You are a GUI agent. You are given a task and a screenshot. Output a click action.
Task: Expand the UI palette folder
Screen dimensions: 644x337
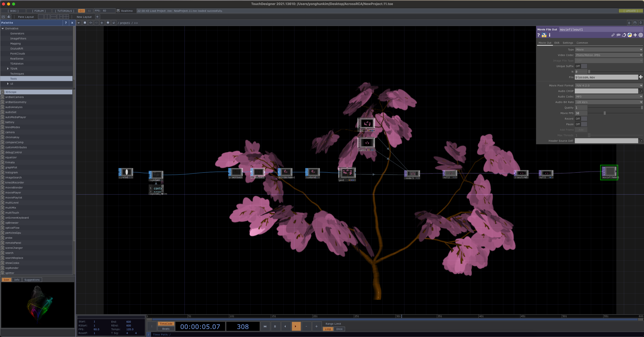pyautogui.click(x=8, y=84)
